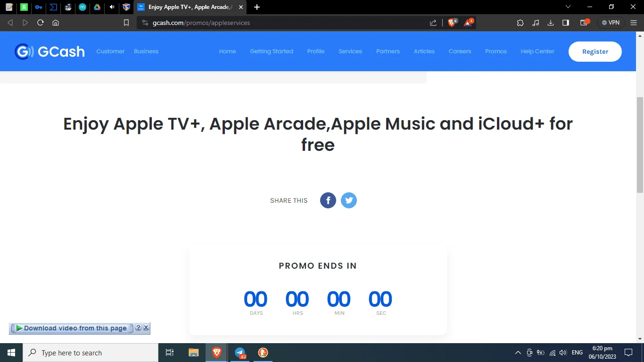
Task: Click the GCash logo
Action: 50,51
